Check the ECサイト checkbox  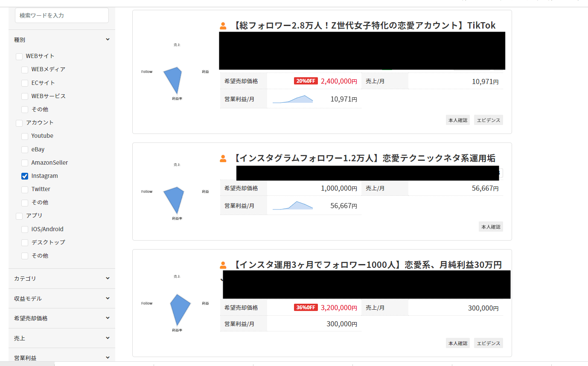[25, 83]
